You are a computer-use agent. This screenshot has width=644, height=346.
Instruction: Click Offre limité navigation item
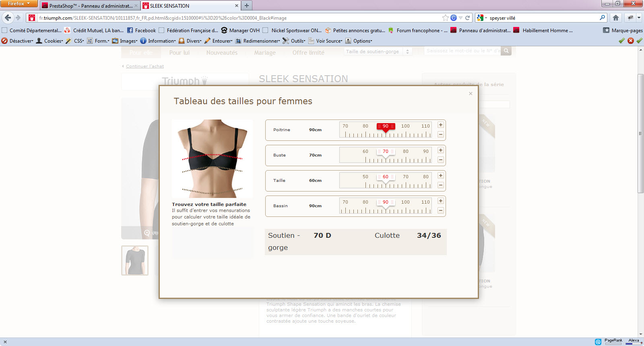[x=308, y=52]
